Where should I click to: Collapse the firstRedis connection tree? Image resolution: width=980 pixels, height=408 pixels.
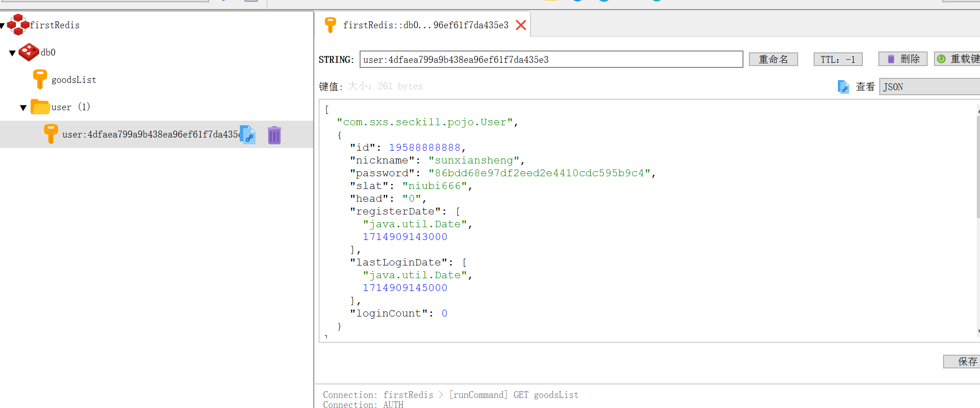coord(2,26)
